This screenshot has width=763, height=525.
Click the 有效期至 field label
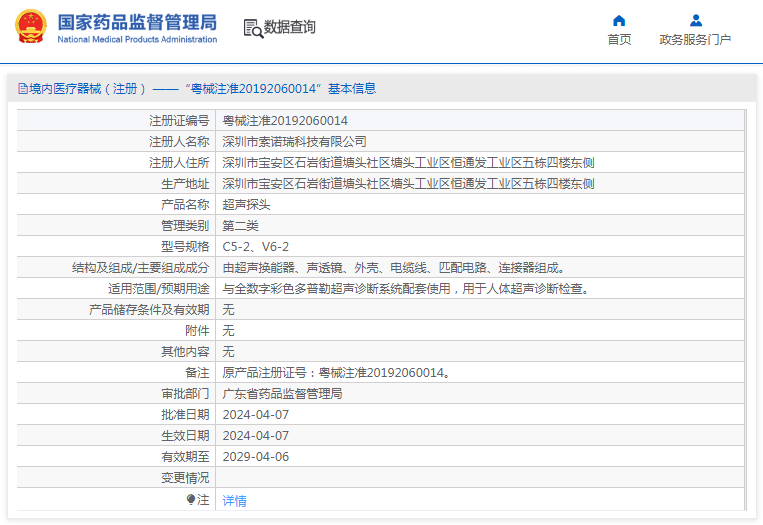[185, 457]
